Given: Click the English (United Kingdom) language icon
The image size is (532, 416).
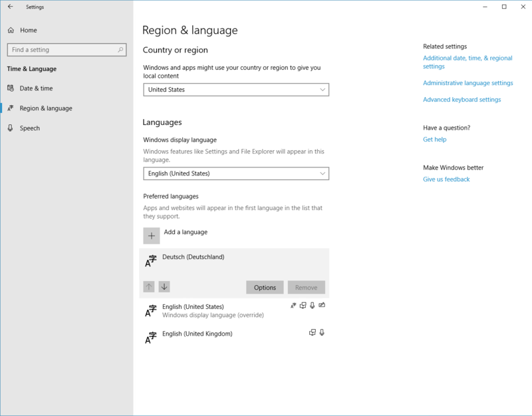Looking at the screenshot, I should tap(151, 338).
